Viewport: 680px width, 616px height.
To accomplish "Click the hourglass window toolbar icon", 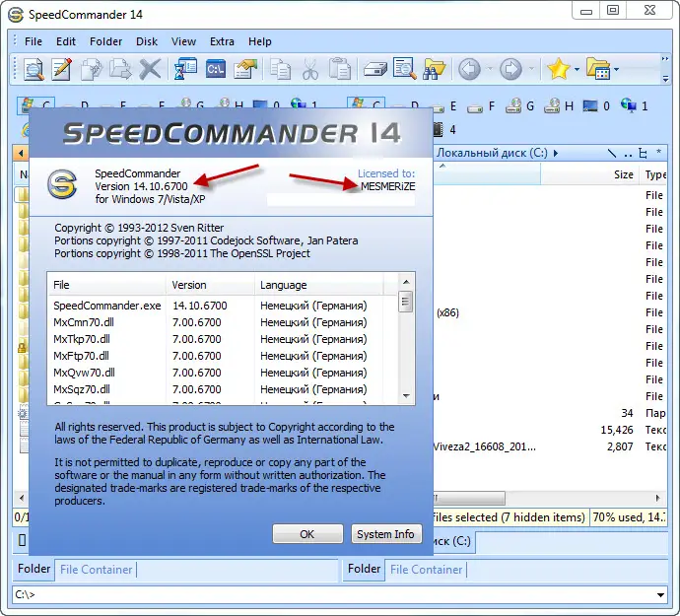I will point(185,69).
